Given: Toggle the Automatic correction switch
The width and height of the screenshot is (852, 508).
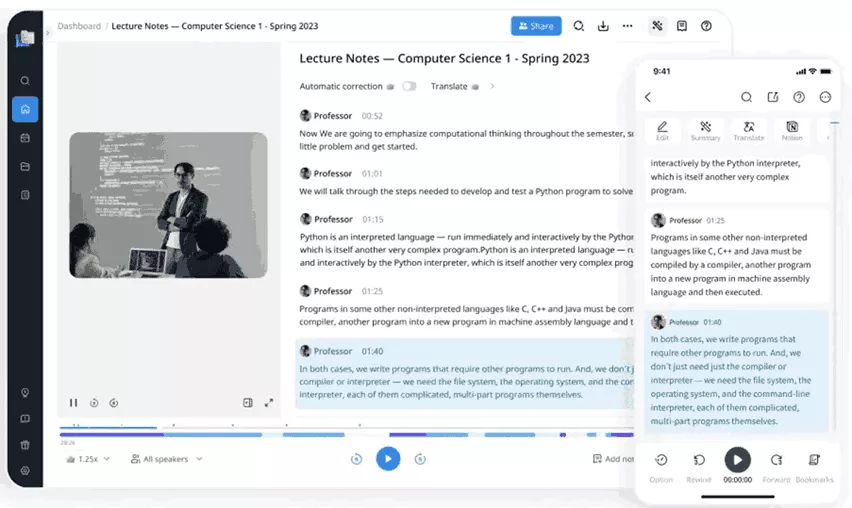Looking at the screenshot, I should [409, 86].
